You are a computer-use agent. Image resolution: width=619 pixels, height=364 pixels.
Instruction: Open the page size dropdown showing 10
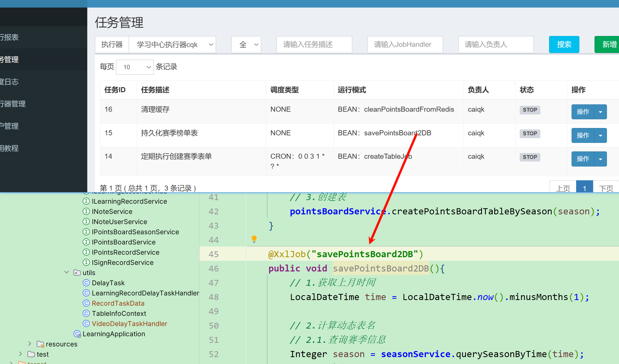pos(135,67)
